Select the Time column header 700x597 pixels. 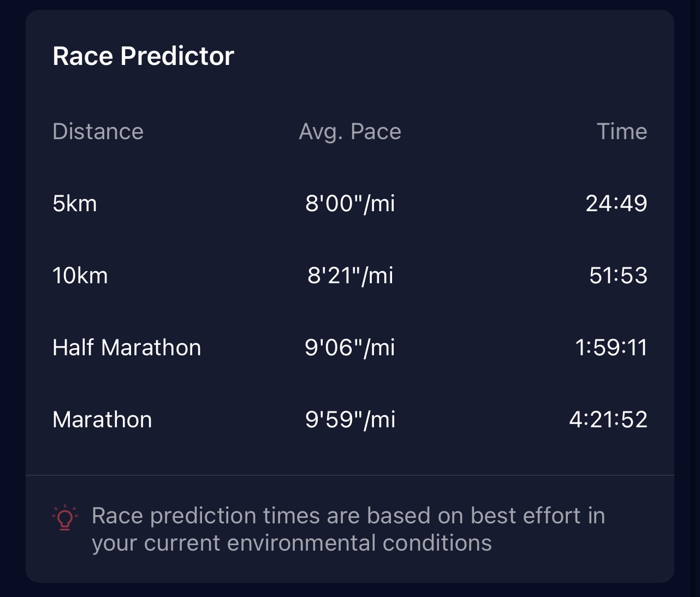(621, 132)
